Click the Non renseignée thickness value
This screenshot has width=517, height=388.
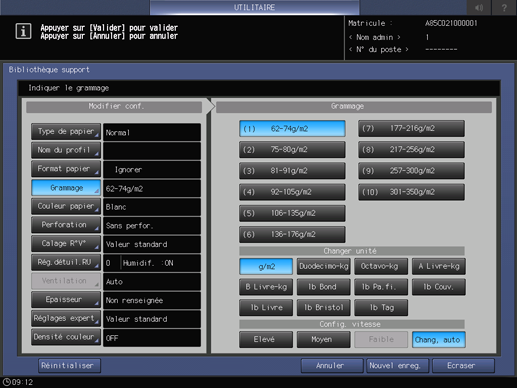(x=152, y=300)
